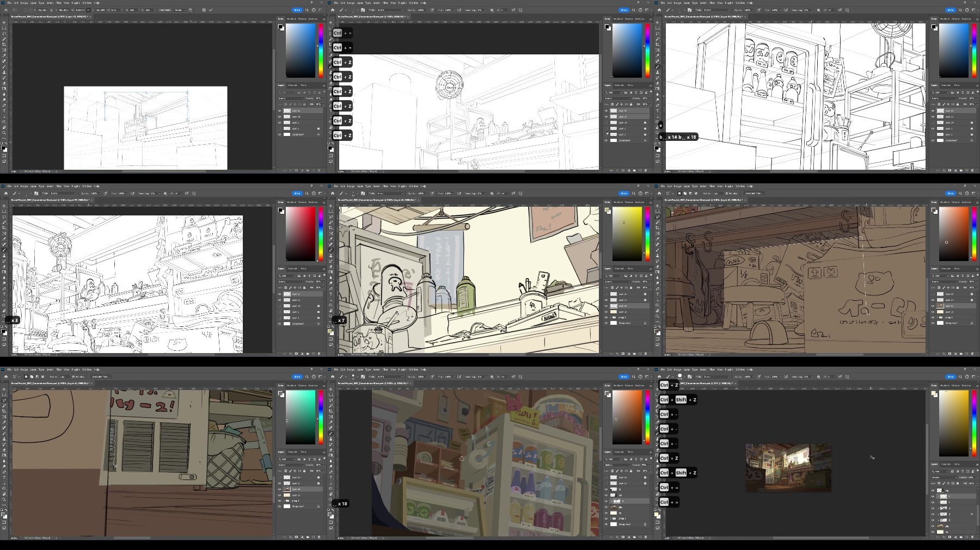This screenshot has width=980, height=550.
Task: Create a new layer in the center window Layers panel
Action: 640,354
